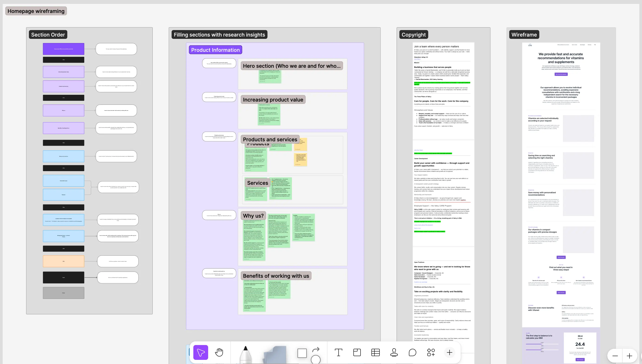642x364 pixels.
Task: Click the Why us? heading label
Action: click(253, 216)
